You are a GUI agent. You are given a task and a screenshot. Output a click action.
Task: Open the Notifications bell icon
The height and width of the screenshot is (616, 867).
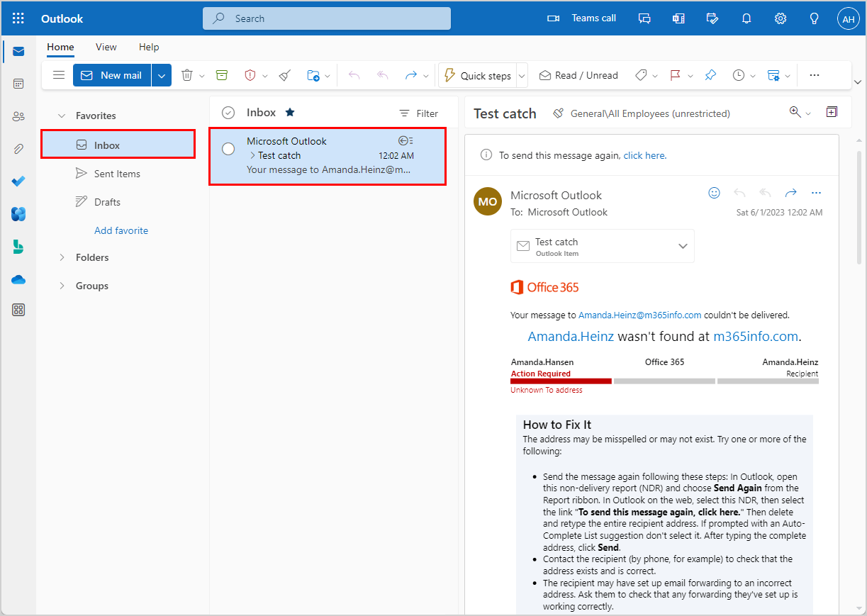pos(746,18)
